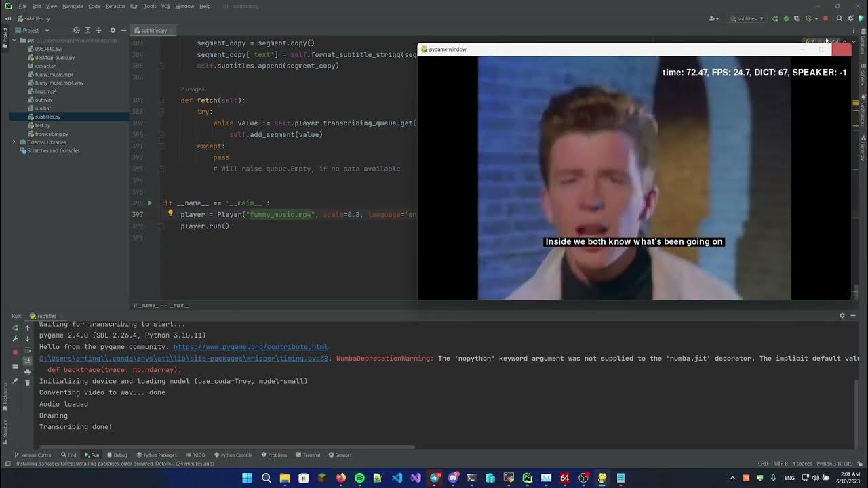Screen dimensions: 868x488
Task: Click the wrench settings icon in Run panel
Action: [x=15, y=339]
